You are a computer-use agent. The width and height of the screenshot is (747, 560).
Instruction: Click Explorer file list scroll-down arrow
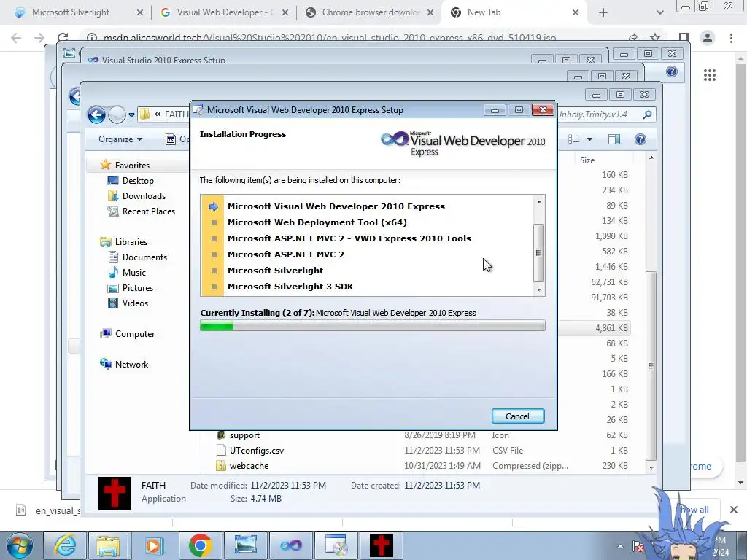pyautogui.click(x=651, y=467)
